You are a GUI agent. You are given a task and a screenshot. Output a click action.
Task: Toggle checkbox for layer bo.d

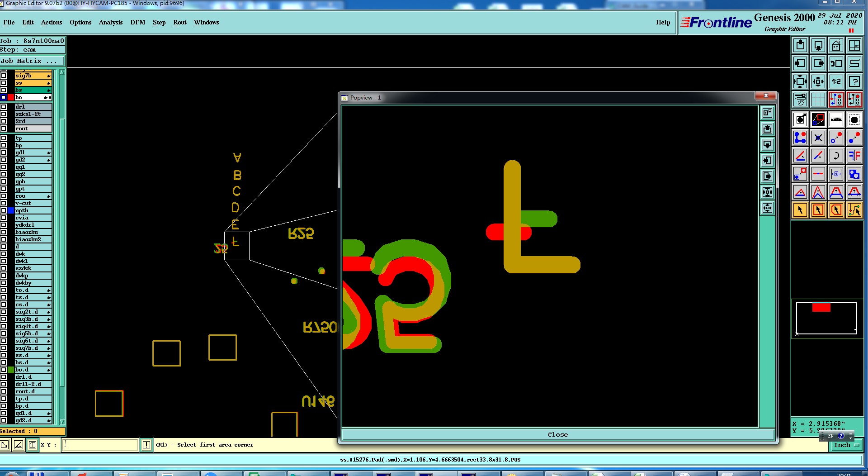(4, 370)
